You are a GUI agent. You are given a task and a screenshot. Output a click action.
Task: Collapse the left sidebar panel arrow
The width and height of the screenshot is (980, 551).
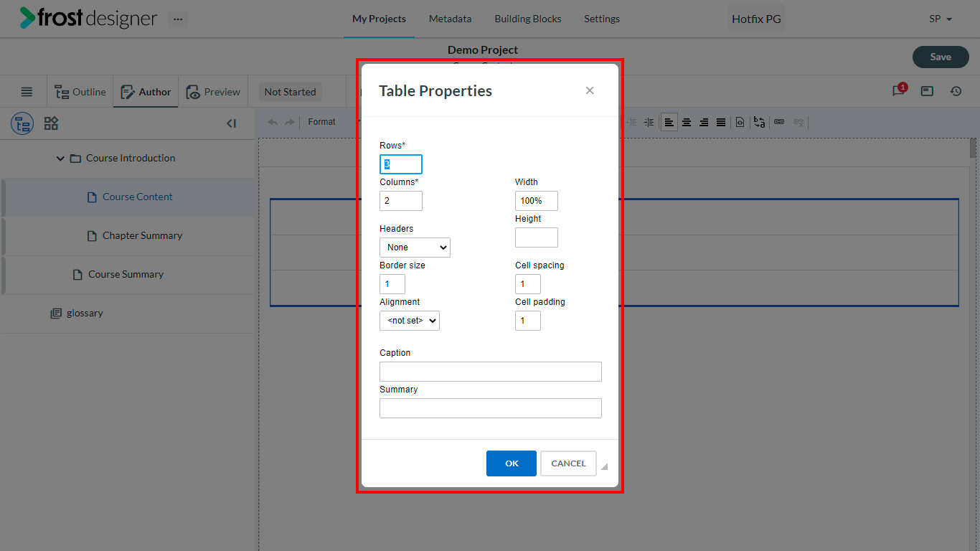[x=231, y=123]
